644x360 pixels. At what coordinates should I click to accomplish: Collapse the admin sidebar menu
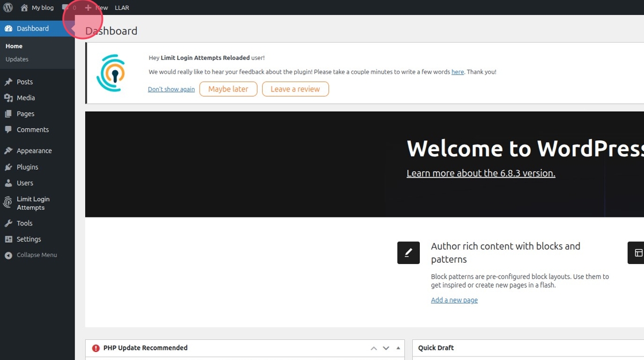click(31, 255)
